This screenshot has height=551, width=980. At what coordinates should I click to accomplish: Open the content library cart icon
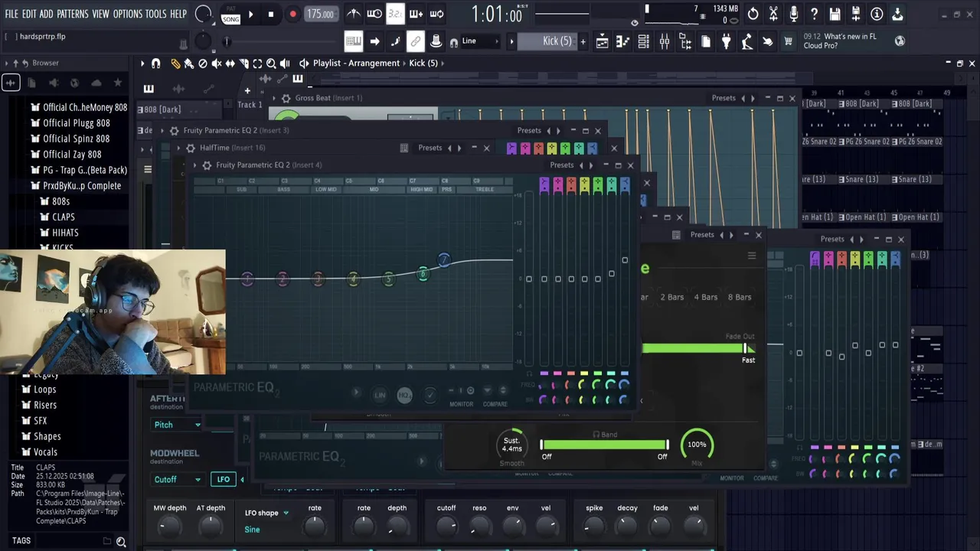(x=788, y=41)
